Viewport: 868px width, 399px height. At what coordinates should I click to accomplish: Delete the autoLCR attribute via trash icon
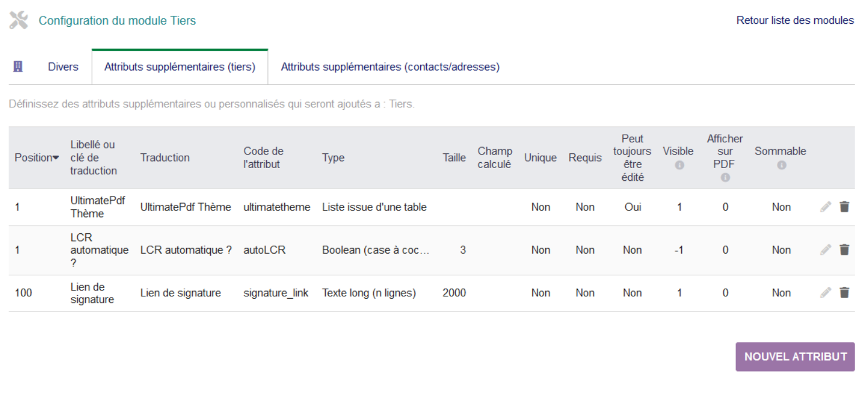coord(844,250)
